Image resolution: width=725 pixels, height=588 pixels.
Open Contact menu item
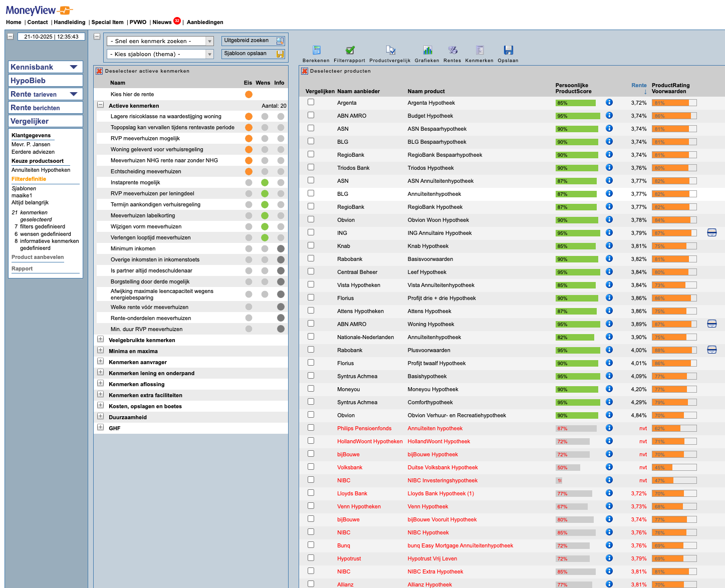pos(38,22)
